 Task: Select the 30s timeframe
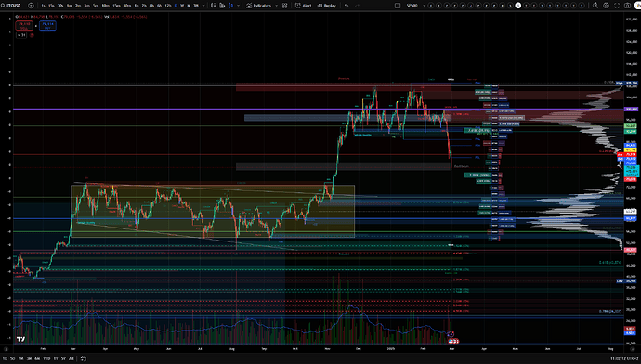click(60, 6)
